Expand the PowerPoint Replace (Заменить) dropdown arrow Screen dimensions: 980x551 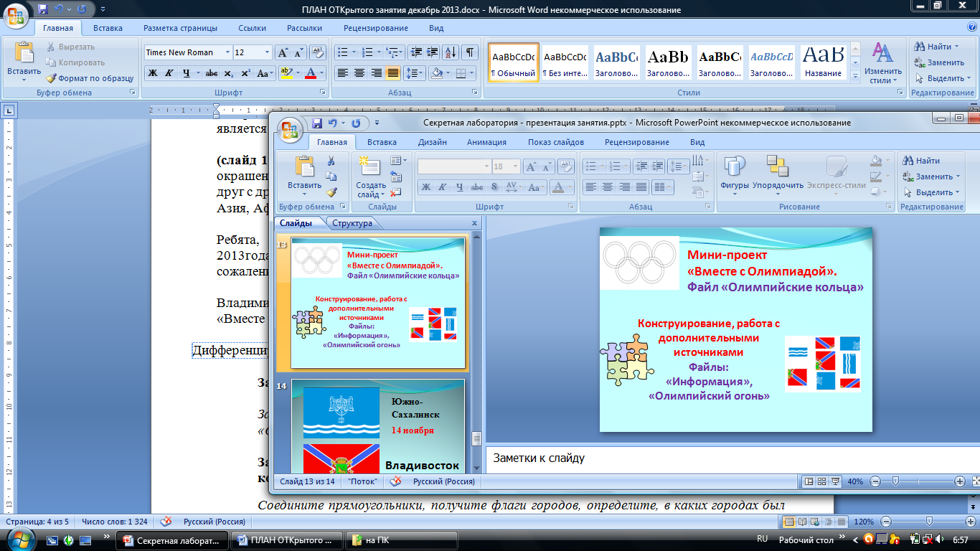958,176
